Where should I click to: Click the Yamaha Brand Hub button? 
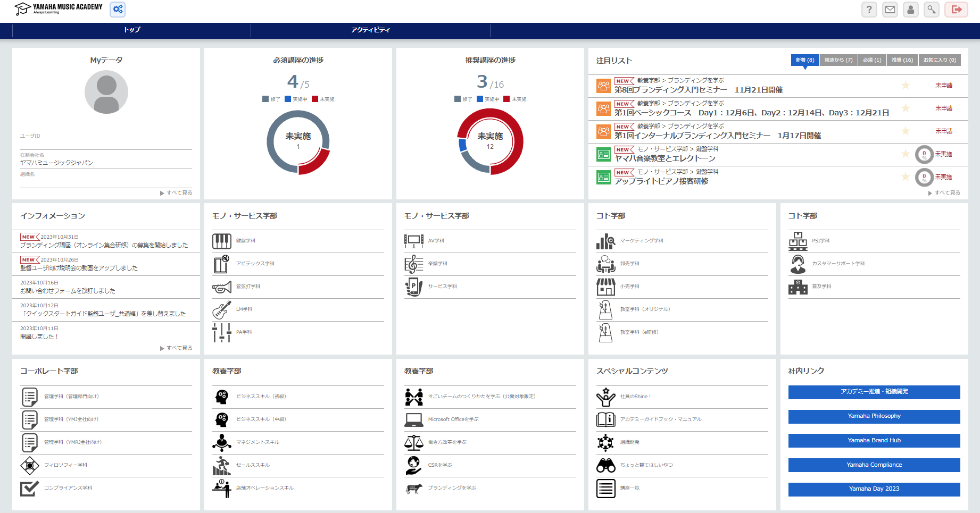pos(874,441)
